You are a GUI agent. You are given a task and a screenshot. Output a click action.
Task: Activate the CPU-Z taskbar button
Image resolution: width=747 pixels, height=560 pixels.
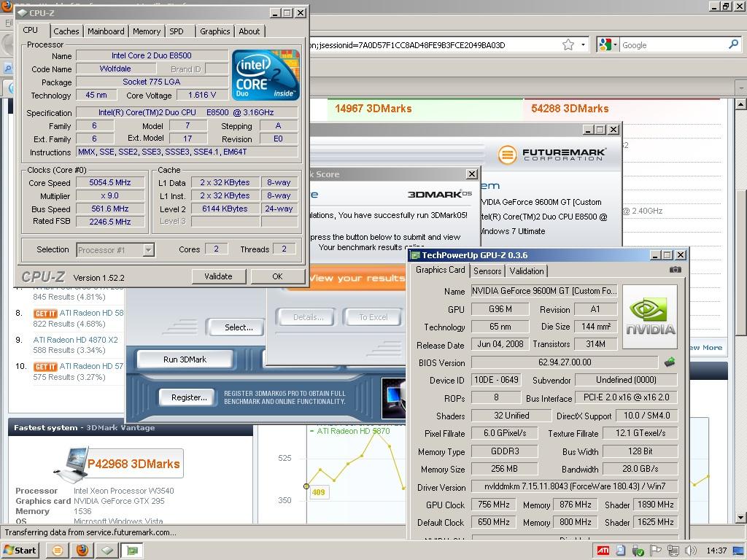tap(107, 551)
